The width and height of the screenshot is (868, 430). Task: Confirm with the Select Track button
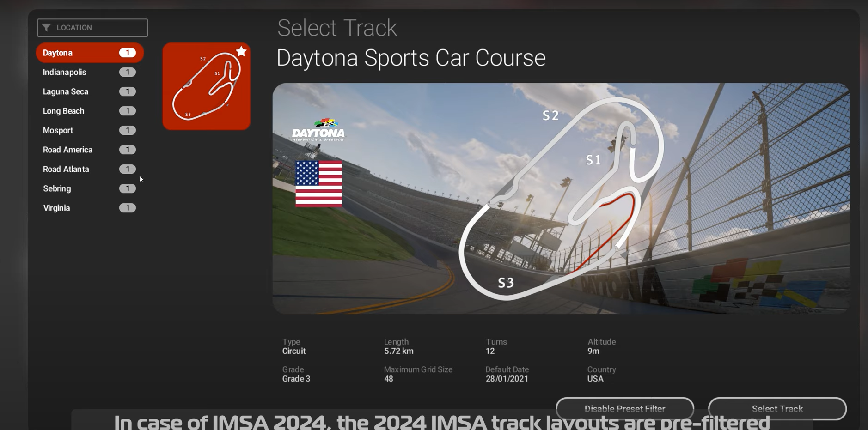pos(777,409)
